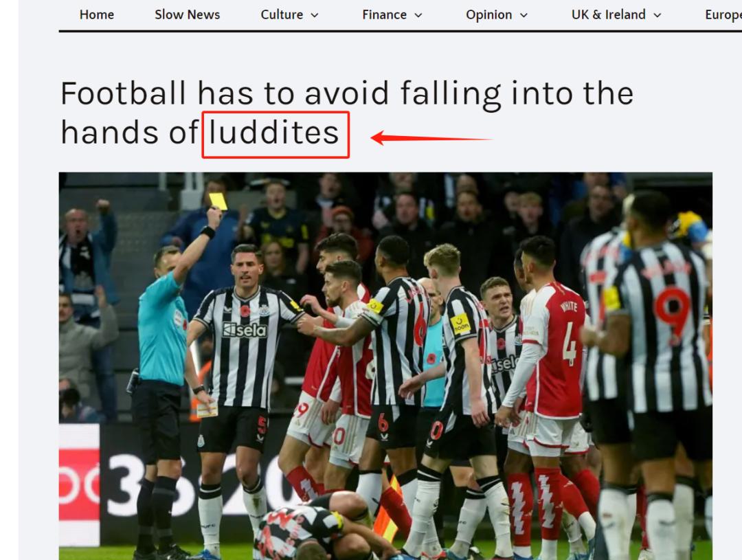
Task: Open the partially visible Europe menu item
Action: [x=723, y=14]
